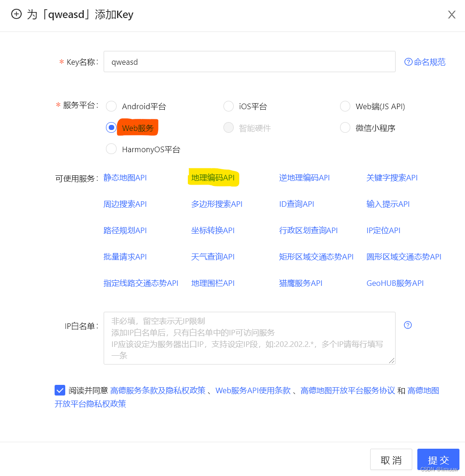The height and width of the screenshot is (476, 465).
Task: Close the add Key dialog
Action: tap(452, 14)
